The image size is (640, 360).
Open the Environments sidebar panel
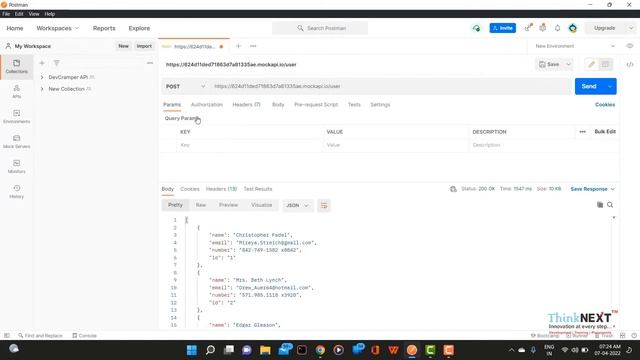16,116
